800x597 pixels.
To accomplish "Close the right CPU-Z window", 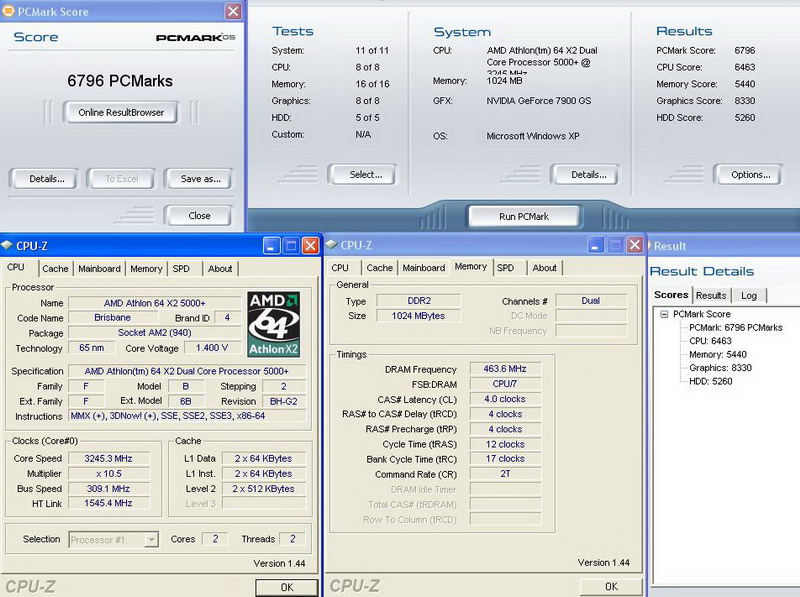I will click(x=634, y=245).
